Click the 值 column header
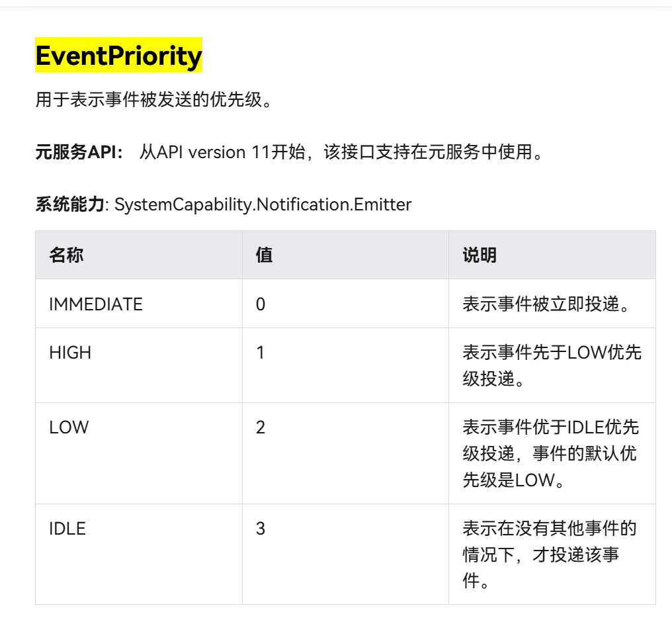Screen dimensions: 672x622 tap(264, 255)
